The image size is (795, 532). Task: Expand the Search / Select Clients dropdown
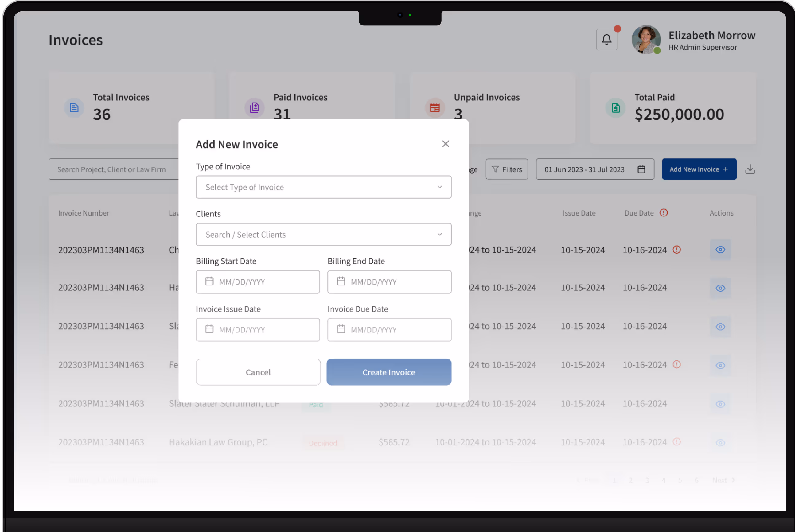[x=323, y=234]
